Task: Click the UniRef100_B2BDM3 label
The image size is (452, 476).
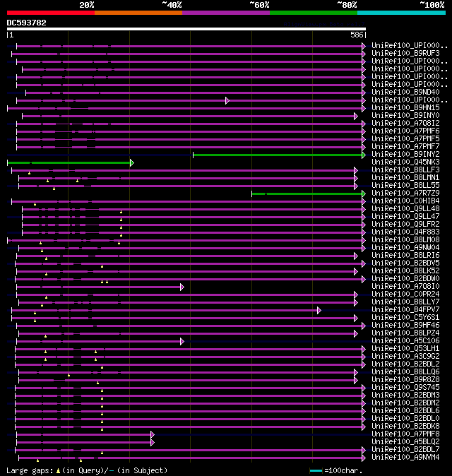Action: [405, 395]
